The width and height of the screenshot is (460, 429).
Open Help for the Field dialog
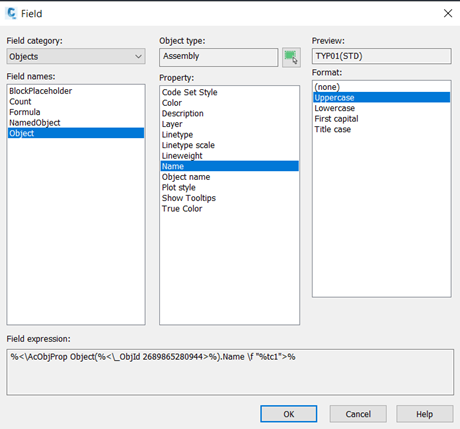[x=425, y=414]
